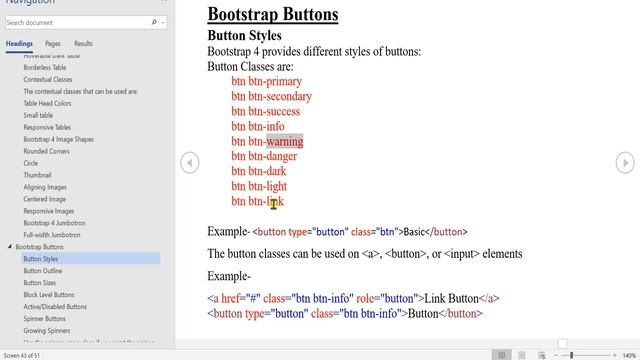Click the 'Bootstrap Buttons' document title
Viewport: 640px width, 360px height.
273,14
